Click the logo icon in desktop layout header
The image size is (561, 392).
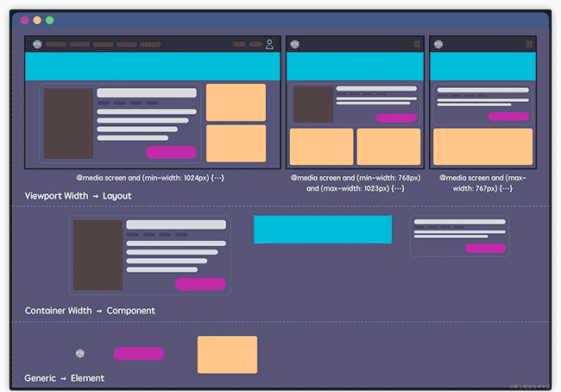(x=37, y=44)
